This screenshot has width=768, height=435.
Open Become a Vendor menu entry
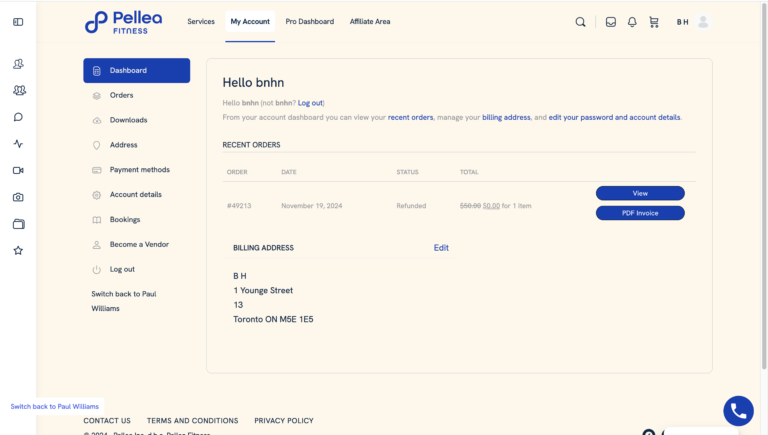pyautogui.click(x=137, y=244)
